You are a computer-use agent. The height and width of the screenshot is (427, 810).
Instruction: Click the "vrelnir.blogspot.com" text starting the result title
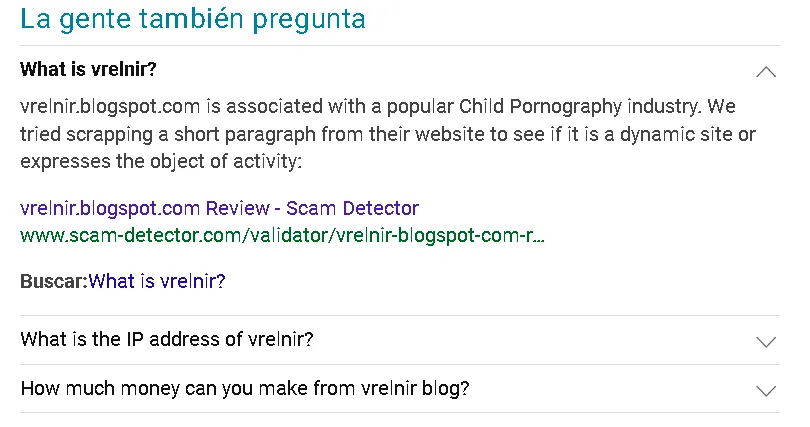coord(110,209)
